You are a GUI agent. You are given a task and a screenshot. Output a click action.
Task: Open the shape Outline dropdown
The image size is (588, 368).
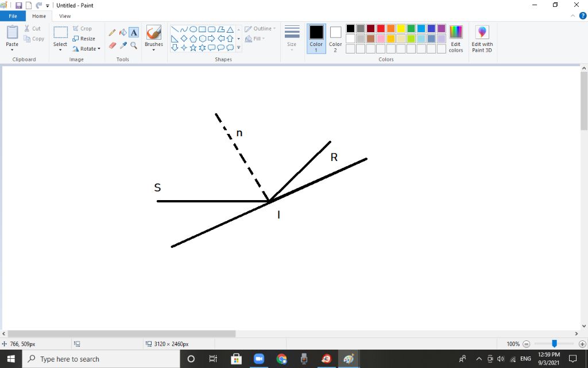point(260,29)
